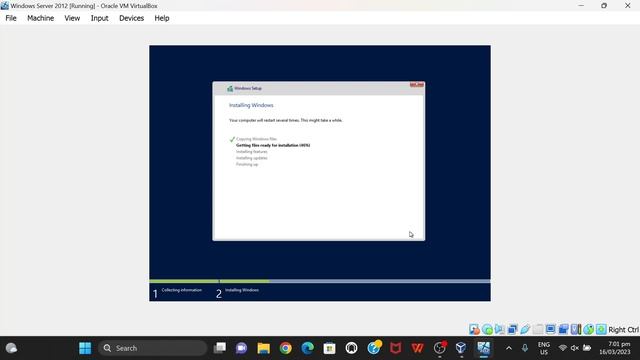Open the View menu

[72, 18]
